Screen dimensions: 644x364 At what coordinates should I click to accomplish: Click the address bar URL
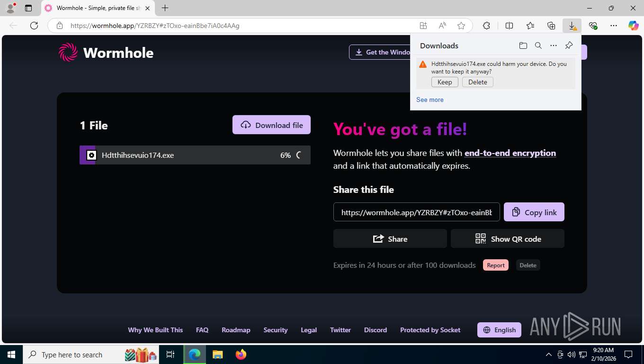pos(155,26)
